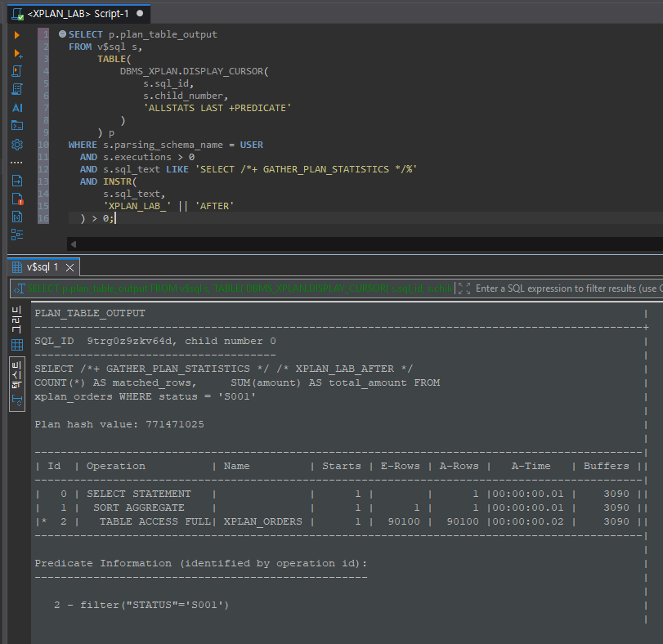Open the editor settings gear

(x=17, y=145)
